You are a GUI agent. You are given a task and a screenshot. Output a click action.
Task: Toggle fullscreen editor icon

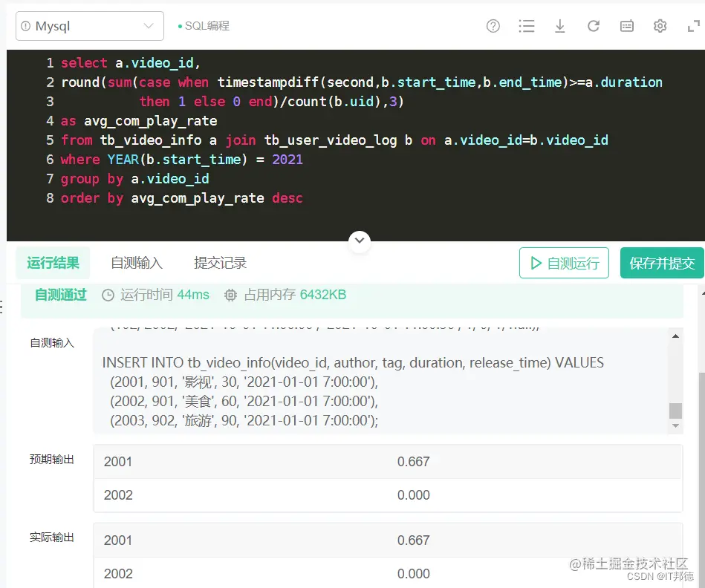[694, 26]
